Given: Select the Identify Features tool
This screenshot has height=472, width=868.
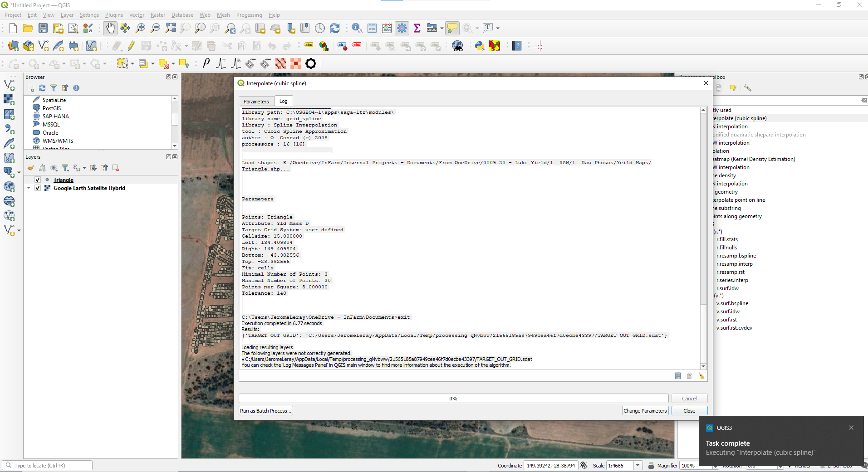Looking at the screenshot, I should click(357, 28).
